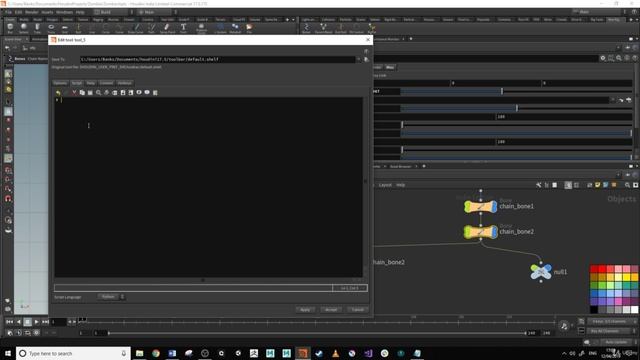Click the Metaball shelf tool icon
640x360 pixels.
[235, 28]
